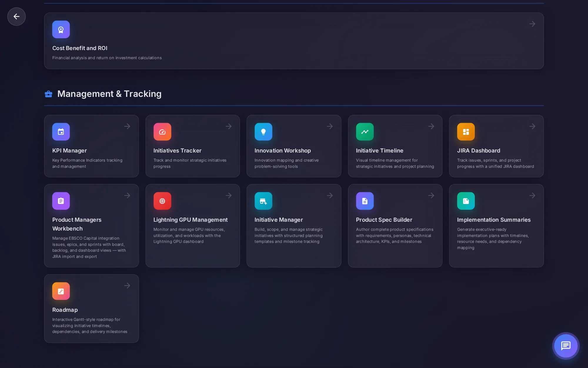Click the arrow on Initiative Timeline card
Viewport: 588px width, 368px height.
coord(431,126)
